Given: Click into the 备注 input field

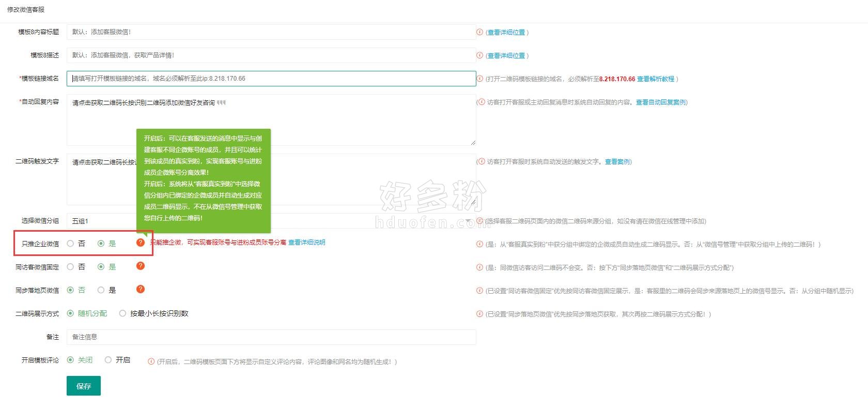Looking at the screenshot, I should [271, 337].
